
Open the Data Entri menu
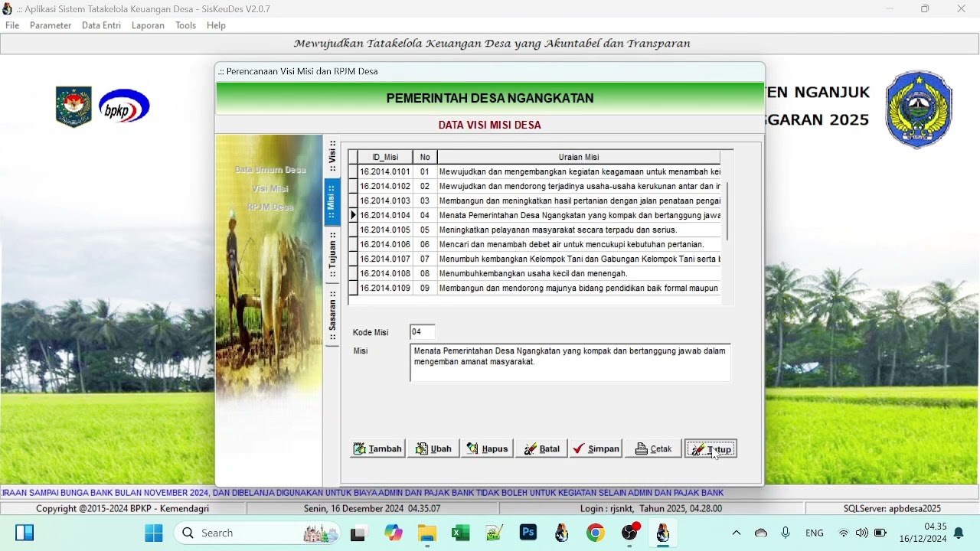(101, 25)
